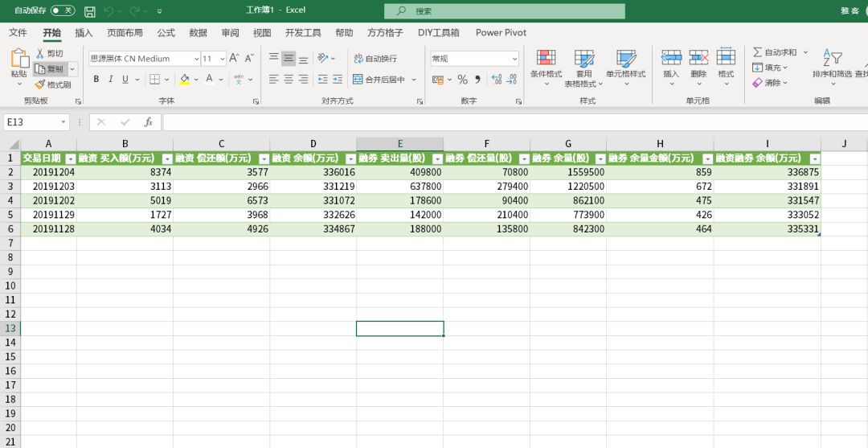Click the Save icon in title bar
Screen dimensions: 868x448
90,11
